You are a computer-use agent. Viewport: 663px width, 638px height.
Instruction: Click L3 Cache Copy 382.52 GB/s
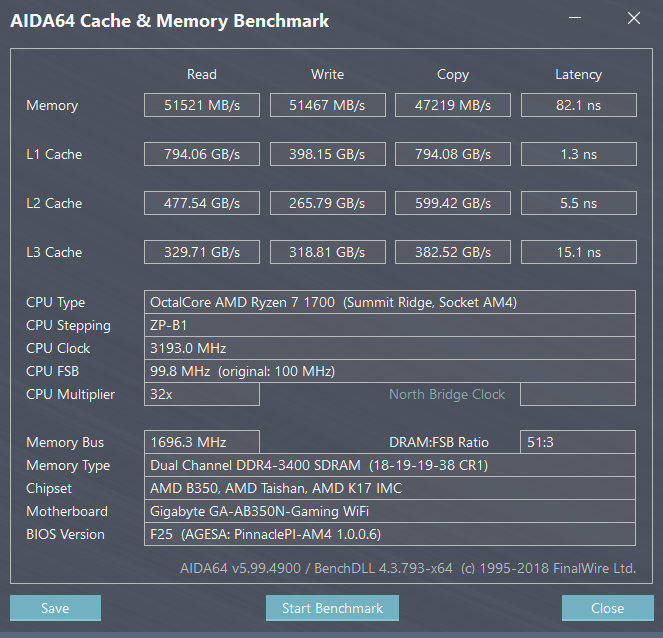click(453, 252)
